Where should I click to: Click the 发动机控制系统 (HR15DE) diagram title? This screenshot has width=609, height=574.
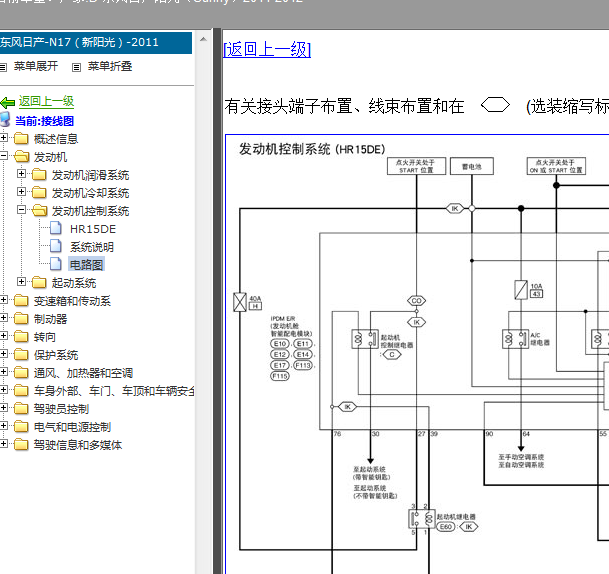point(312,149)
